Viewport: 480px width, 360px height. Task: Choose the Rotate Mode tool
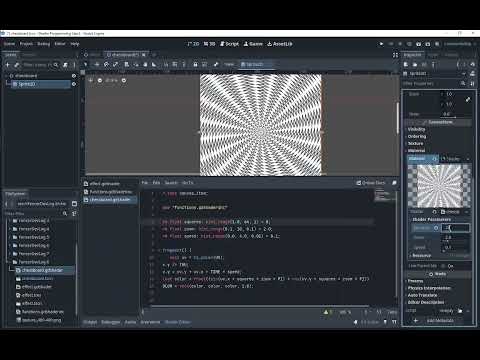(106, 65)
